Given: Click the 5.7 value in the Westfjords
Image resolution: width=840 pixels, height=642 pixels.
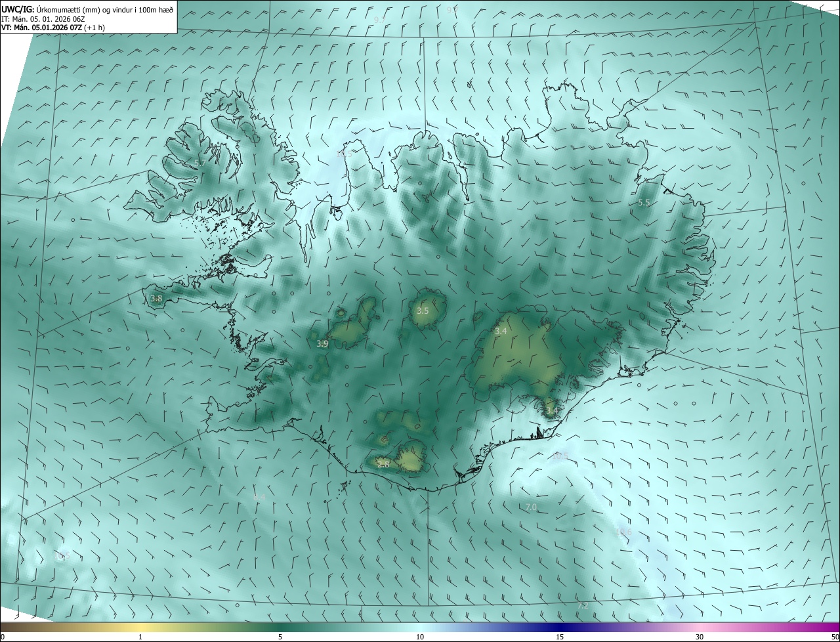Looking at the screenshot, I should (200, 162).
